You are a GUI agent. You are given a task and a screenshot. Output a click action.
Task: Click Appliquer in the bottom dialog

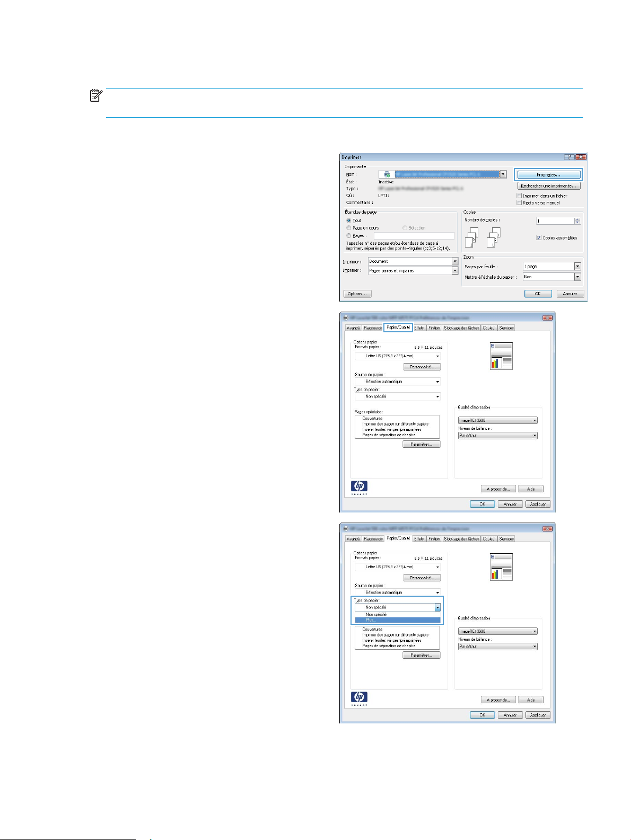click(x=538, y=715)
